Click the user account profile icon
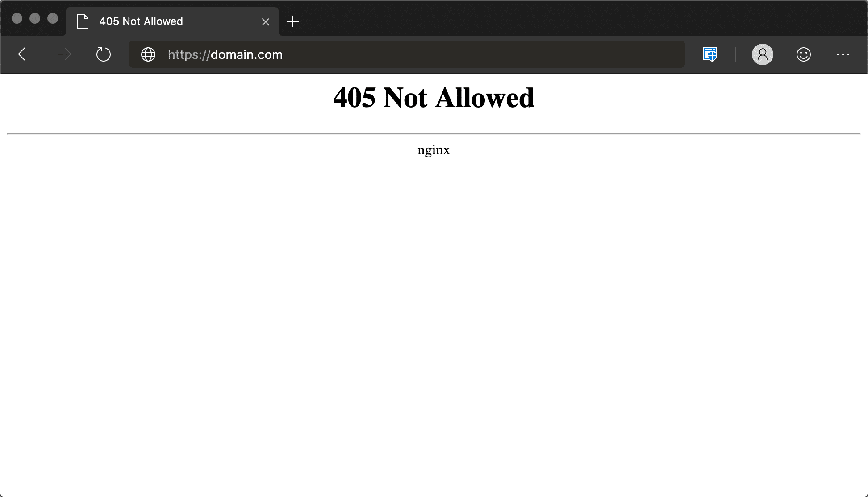 pyautogui.click(x=763, y=54)
